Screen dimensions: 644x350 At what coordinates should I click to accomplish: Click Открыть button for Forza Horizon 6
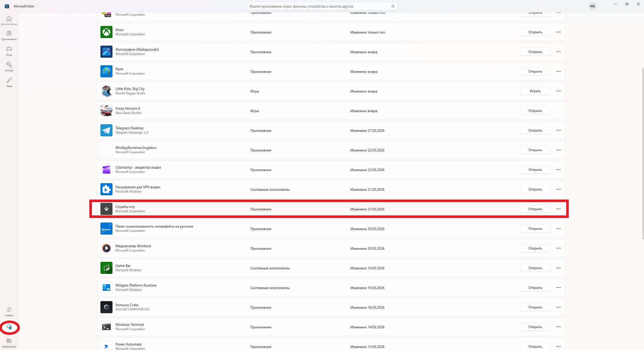click(x=535, y=111)
